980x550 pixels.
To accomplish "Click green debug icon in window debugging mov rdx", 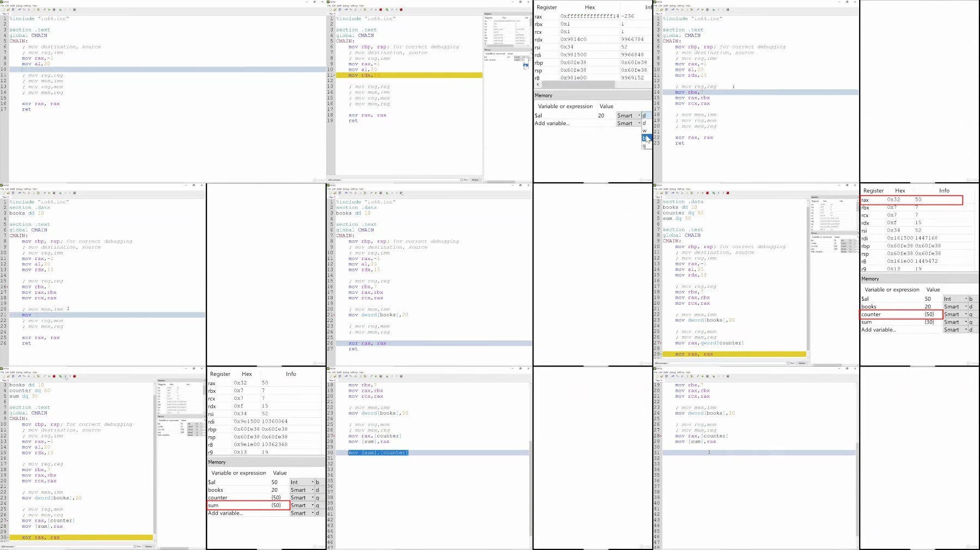I will coord(387,9).
